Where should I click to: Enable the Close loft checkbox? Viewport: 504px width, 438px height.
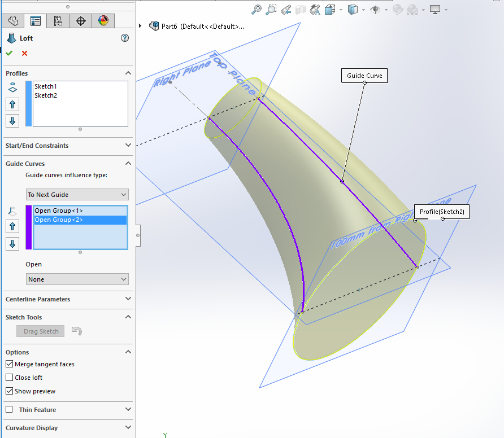(x=8, y=378)
